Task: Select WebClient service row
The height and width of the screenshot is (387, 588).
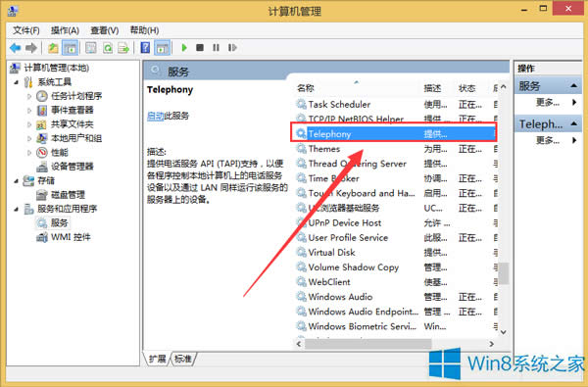Action: click(x=397, y=282)
